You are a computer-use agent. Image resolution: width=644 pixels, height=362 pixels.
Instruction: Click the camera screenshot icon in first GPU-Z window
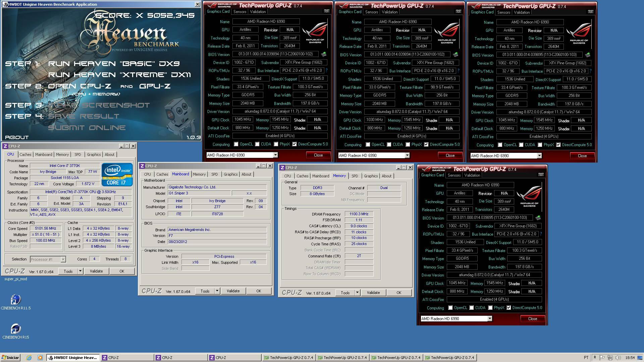[x=326, y=11]
